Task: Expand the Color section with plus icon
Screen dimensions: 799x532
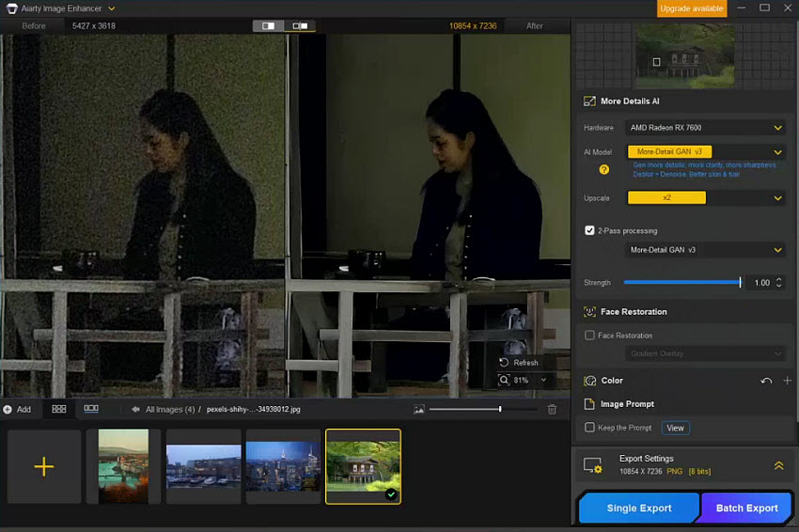Action: point(788,381)
